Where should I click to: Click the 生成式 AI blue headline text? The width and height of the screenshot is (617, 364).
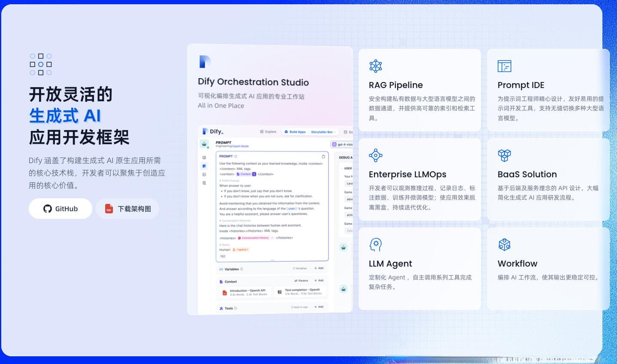(65, 116)
